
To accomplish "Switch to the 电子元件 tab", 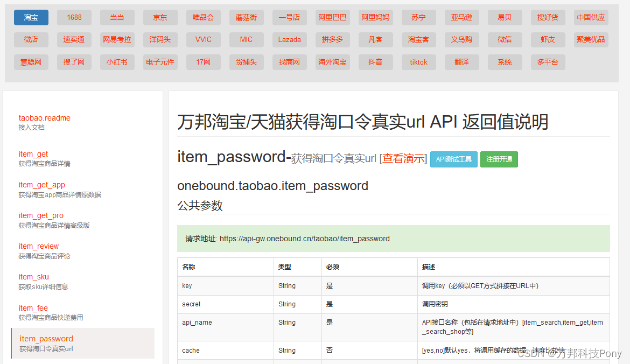I will point(160,62).
